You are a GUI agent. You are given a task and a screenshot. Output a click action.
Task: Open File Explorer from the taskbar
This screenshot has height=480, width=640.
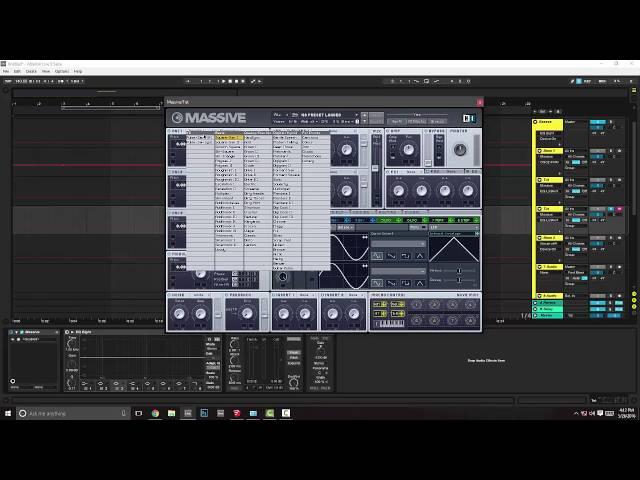coord(171,413)
